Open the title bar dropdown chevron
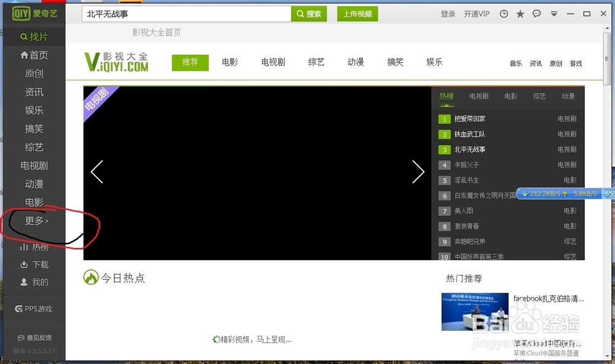This screenshot has width=615, height=364. 554,13
